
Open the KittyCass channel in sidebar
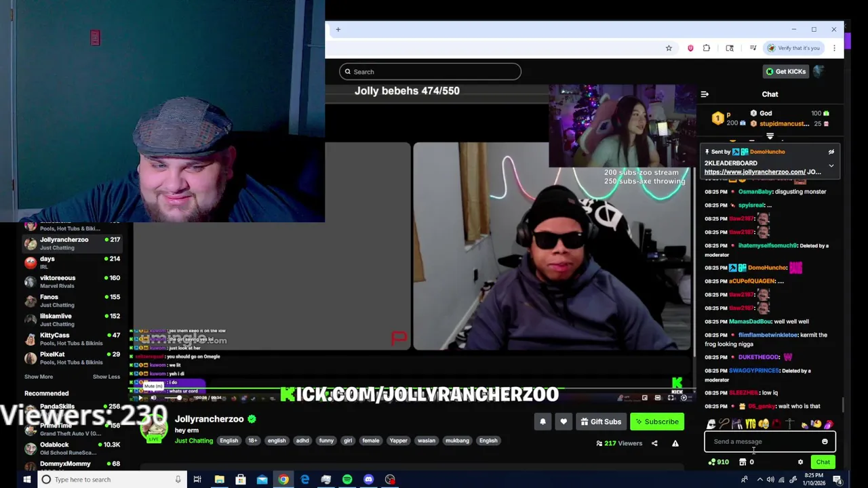(x=72, y=339)
